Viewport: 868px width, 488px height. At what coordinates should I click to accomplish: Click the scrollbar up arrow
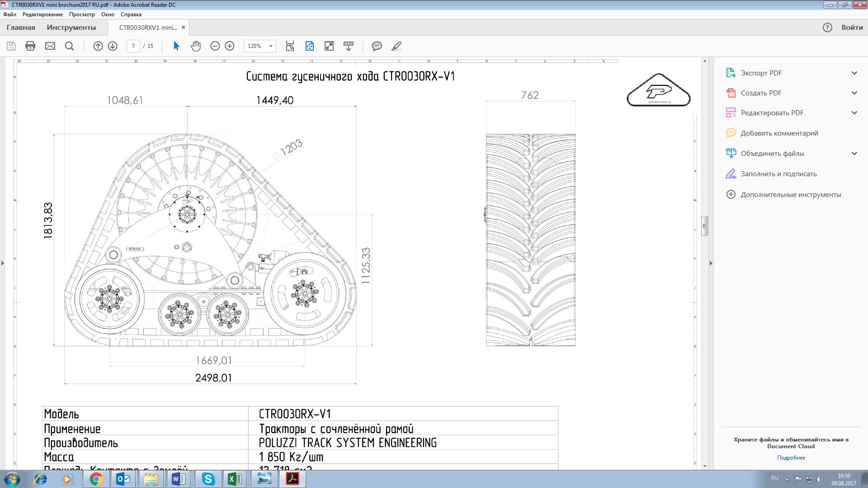pos(704,61)
